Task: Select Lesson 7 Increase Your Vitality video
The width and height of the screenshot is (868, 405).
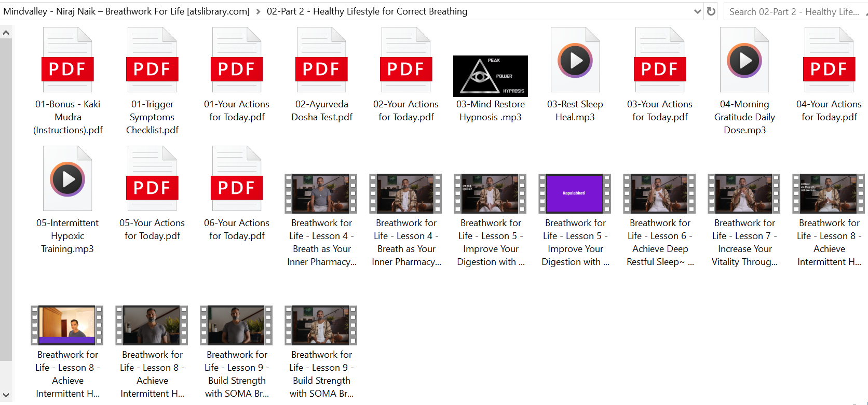Action: [744, 193]
